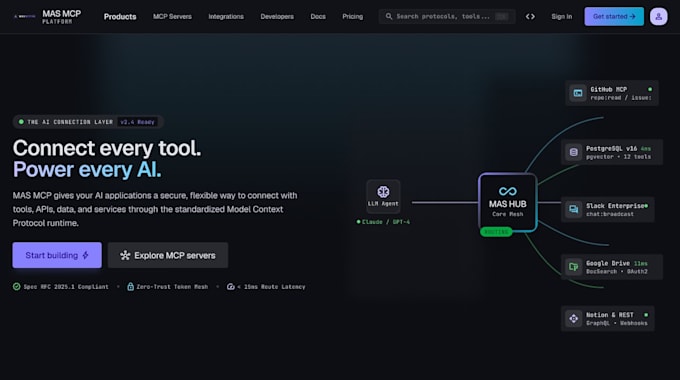Click the magnifier icon in search bar
Viewport: 680px width, 380px height.
pyautogui.click(x=389, y=16)
